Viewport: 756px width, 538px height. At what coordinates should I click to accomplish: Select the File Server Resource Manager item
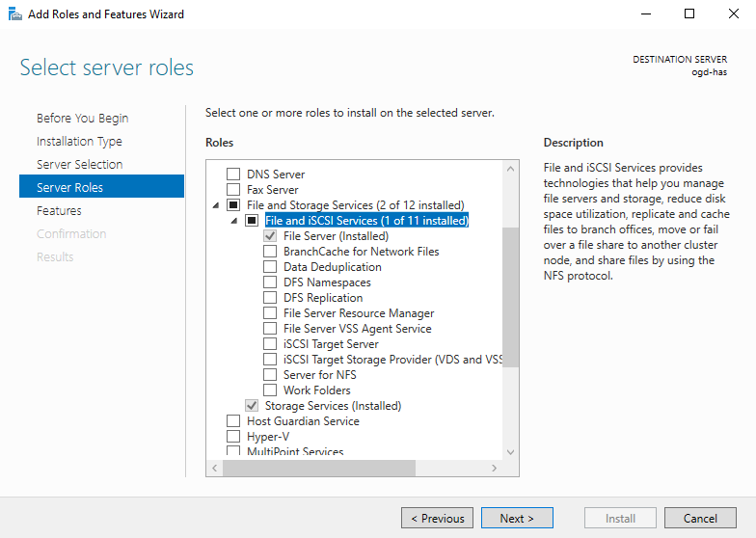click(359, 313)
